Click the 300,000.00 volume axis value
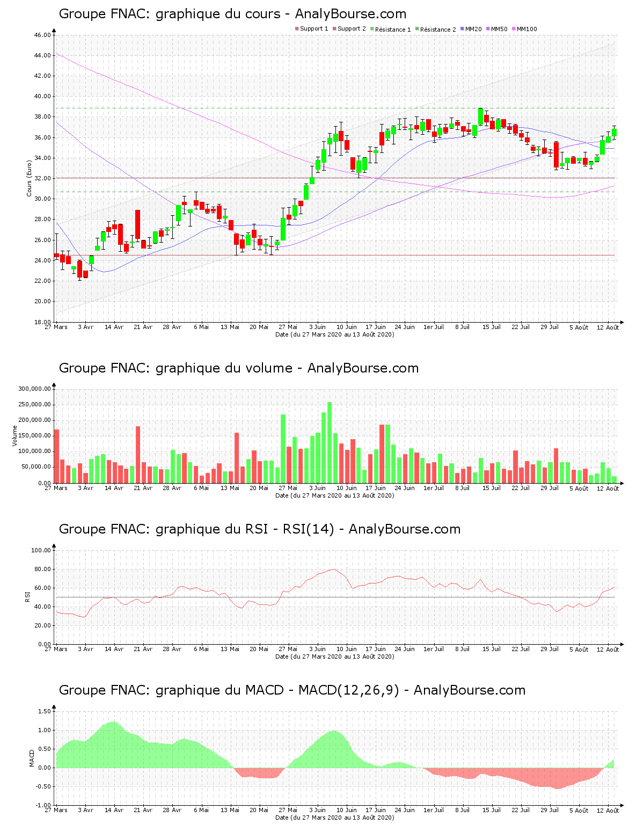 [x=34, y=389]
